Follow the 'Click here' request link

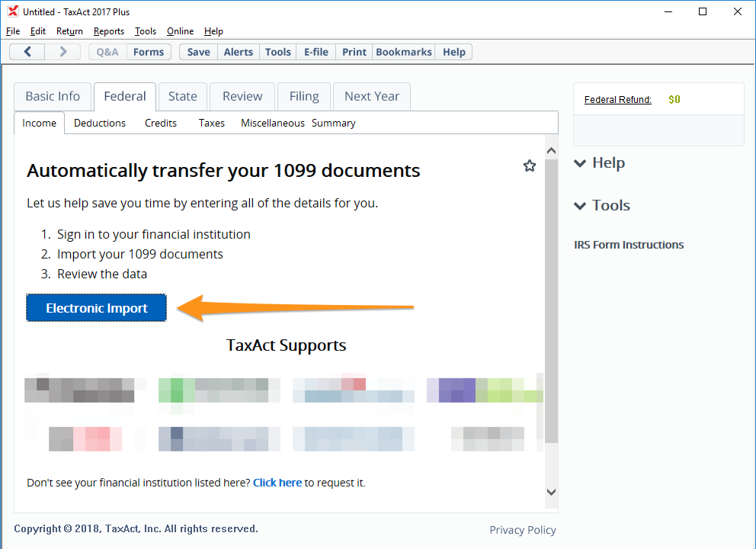[x=277, y=483]
